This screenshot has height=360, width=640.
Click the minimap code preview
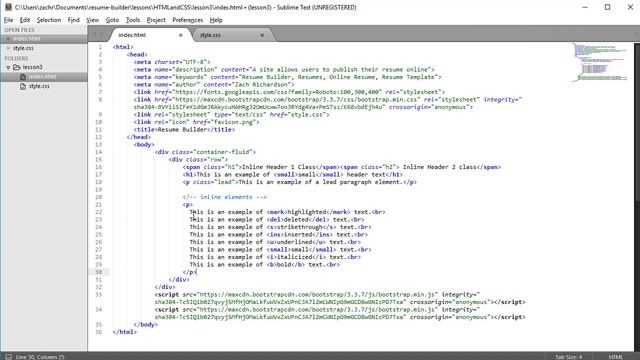coord(600,62)
